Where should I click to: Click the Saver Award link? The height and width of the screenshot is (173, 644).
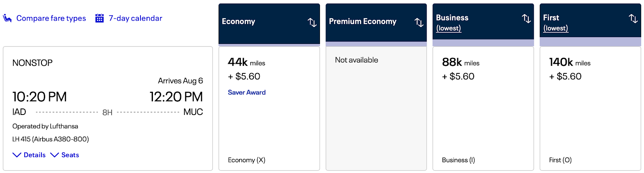(247, 92)
